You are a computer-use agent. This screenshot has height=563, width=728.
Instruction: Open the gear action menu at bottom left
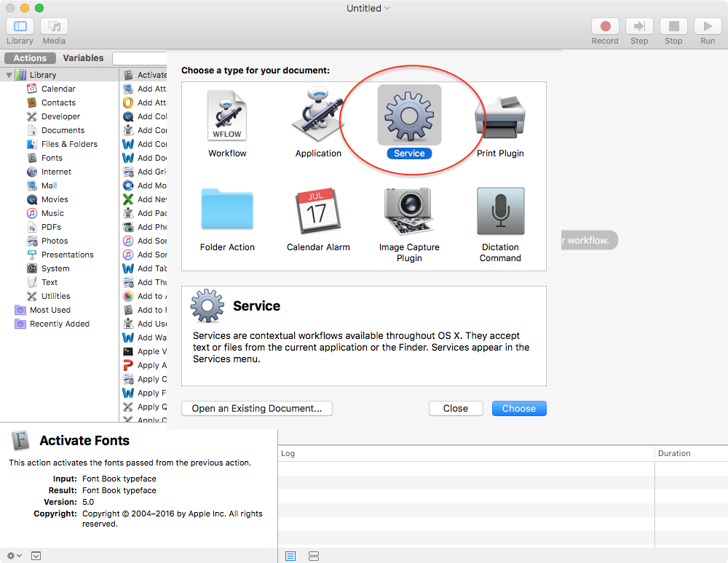15,556
